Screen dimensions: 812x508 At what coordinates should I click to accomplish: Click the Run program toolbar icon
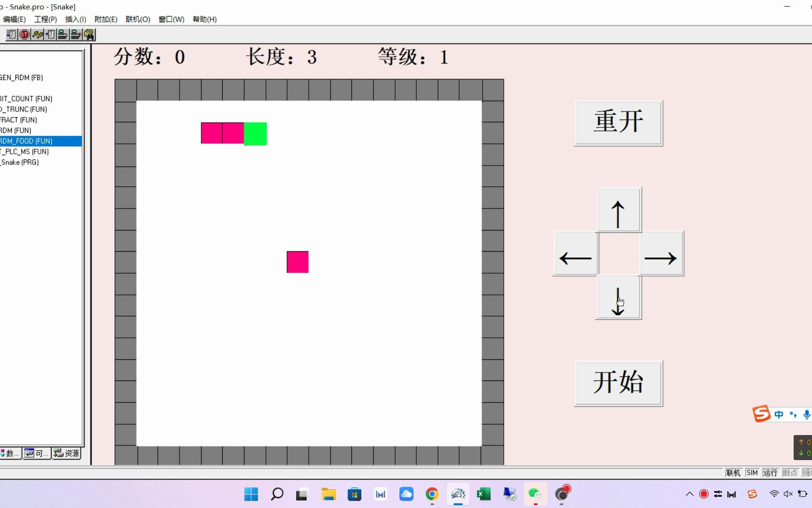coord(11,34)
